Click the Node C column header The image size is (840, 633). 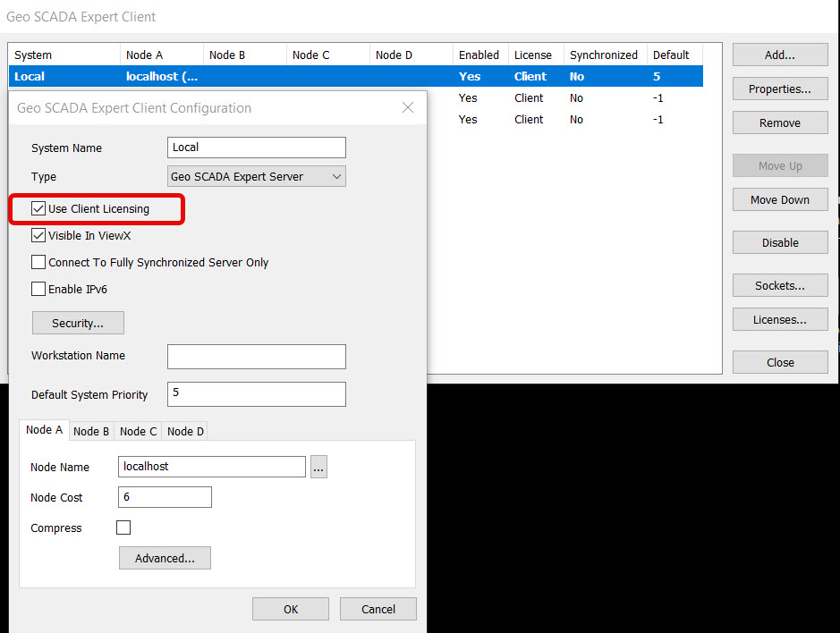[328, 55]
